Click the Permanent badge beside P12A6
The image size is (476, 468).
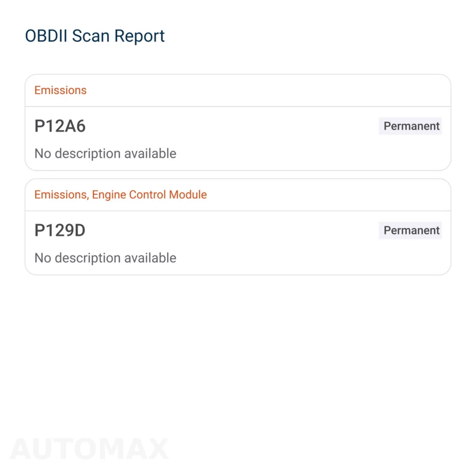tap(410, 126)
